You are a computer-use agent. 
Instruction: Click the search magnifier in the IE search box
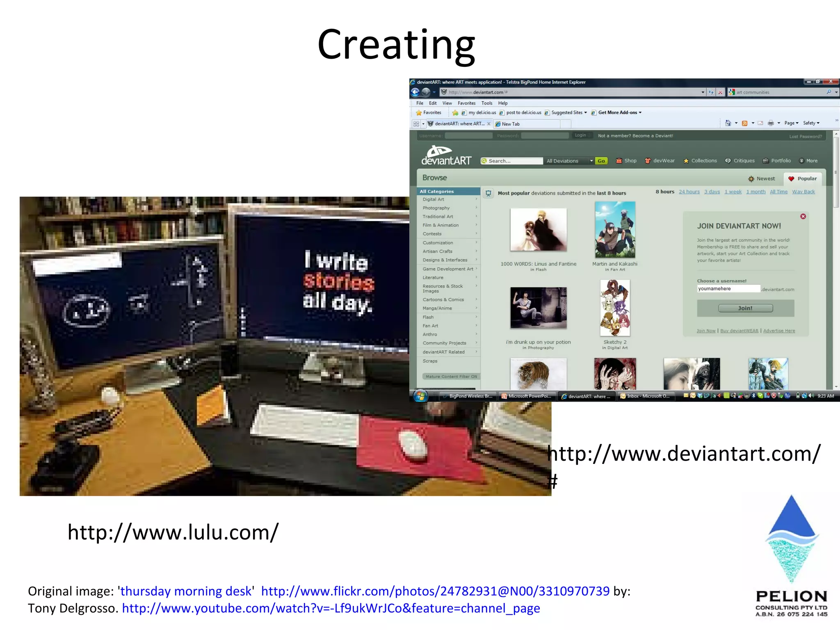(x=829, y=92)
